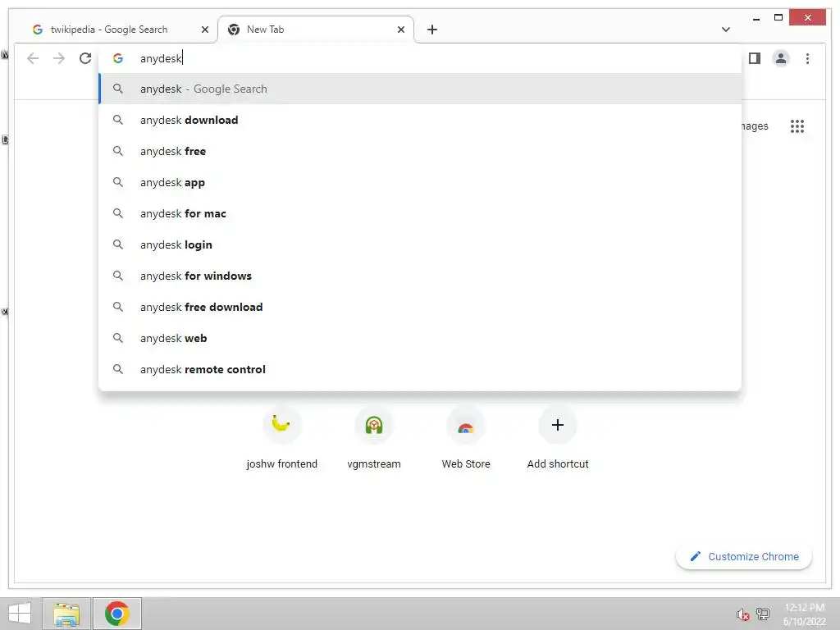Screen dimensions: 840x630
Task: Choose the anydesk remote control suggestion
Action: (x=421, y=369)
